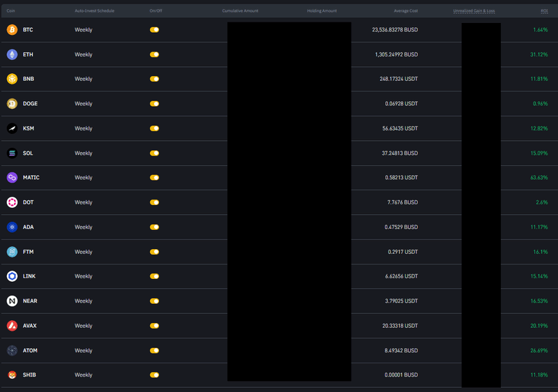Click the 1.64% ROI value
This screenshot has width=558, height=392.
click(541, 29)
